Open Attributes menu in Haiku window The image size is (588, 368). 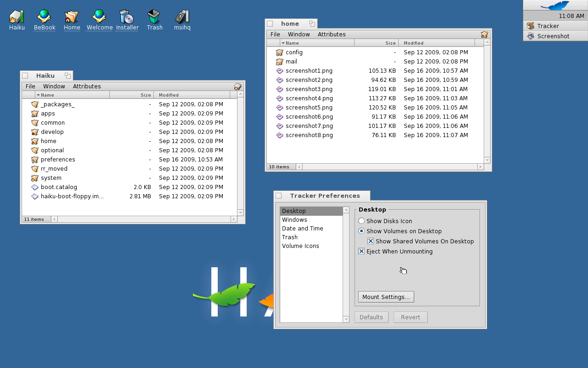click(x=87, y=86)
